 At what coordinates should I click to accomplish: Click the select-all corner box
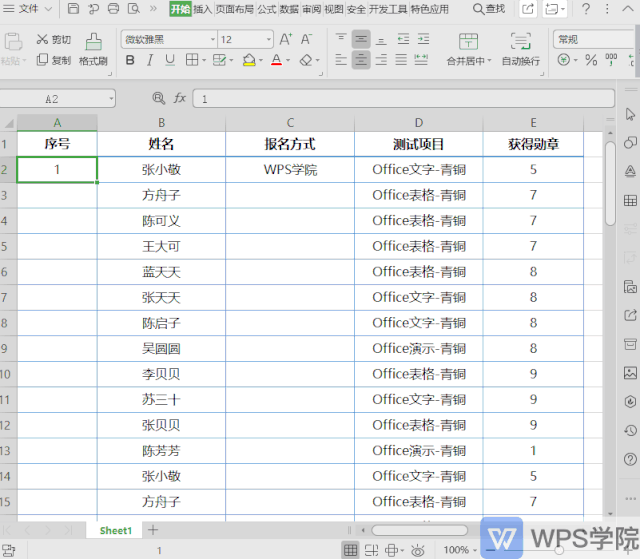point(8,123)
